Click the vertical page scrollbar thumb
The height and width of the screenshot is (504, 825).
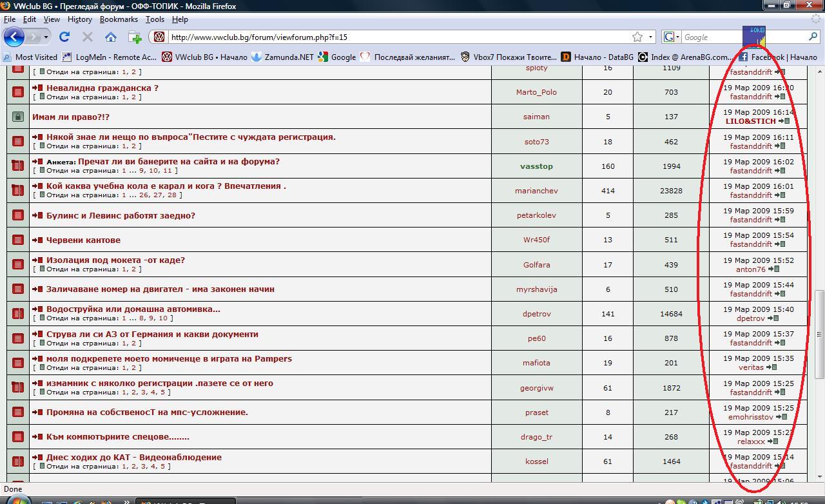coord(819,334)
